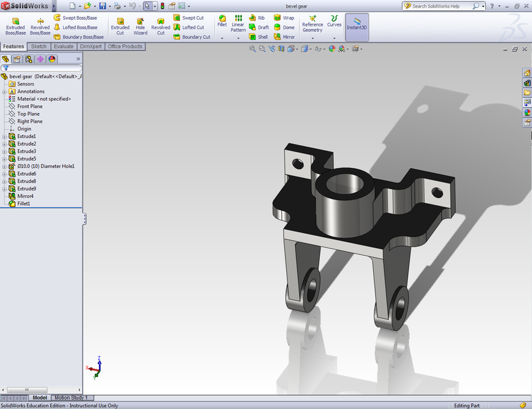Switch to the Office Products tab

point(125,46)
